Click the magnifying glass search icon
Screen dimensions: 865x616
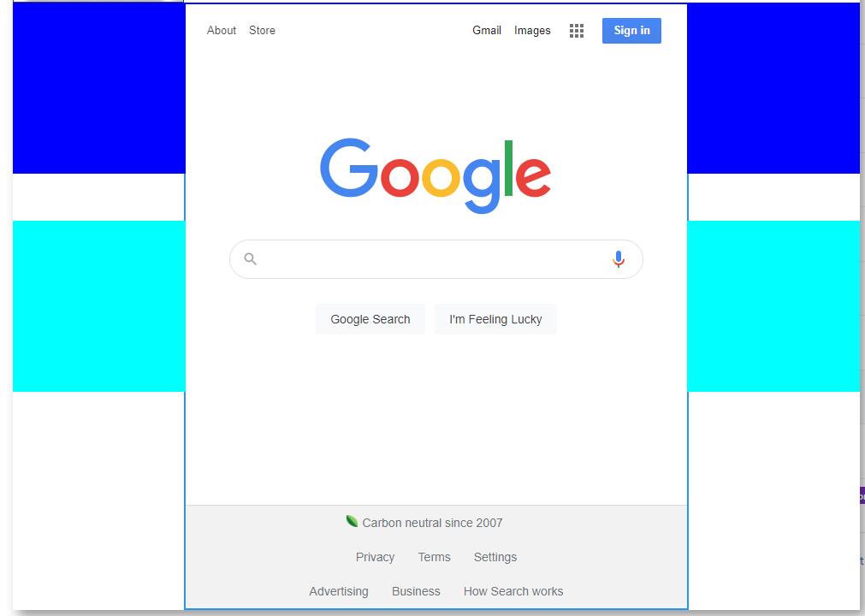point(251,258)
